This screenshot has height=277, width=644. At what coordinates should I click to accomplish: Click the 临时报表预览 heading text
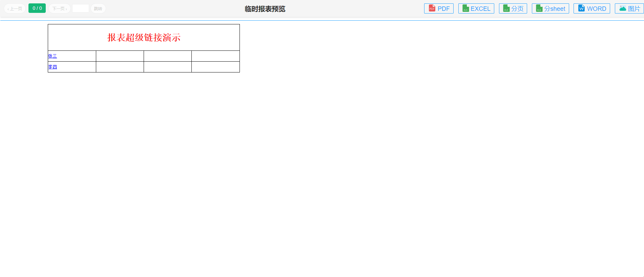pyautogui.click(x=265, y=9)
